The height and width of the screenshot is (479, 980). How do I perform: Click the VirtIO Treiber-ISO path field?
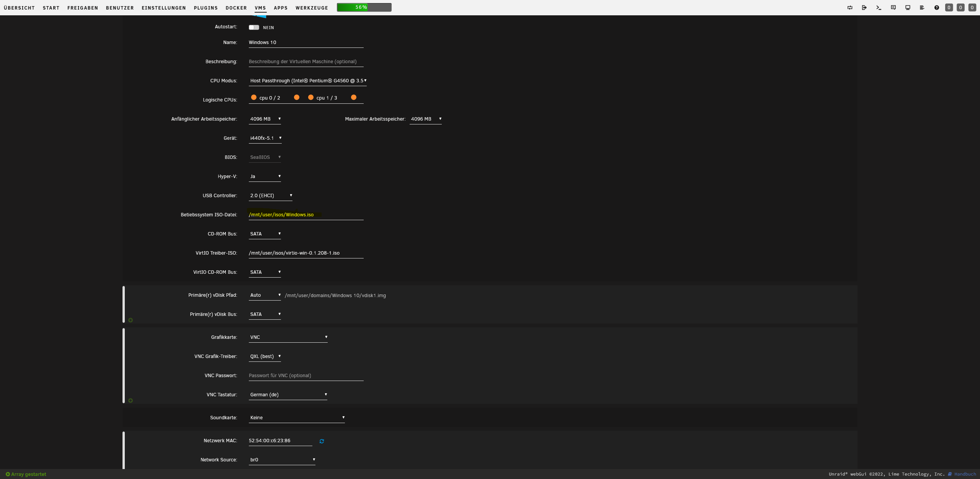click(306, 253)
